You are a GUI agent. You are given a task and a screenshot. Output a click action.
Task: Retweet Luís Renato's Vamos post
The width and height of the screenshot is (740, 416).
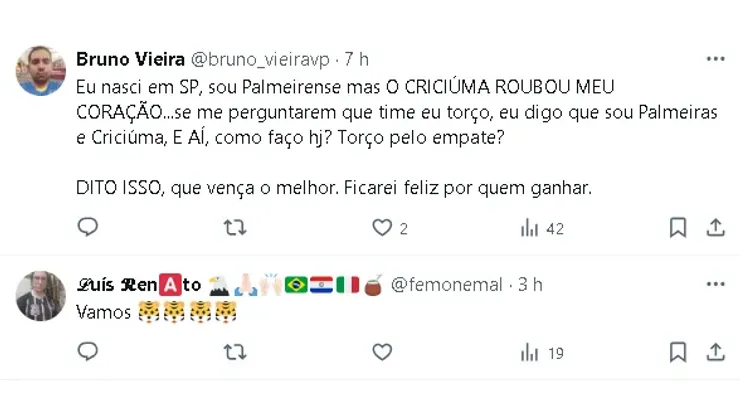[x=235, y=352]
